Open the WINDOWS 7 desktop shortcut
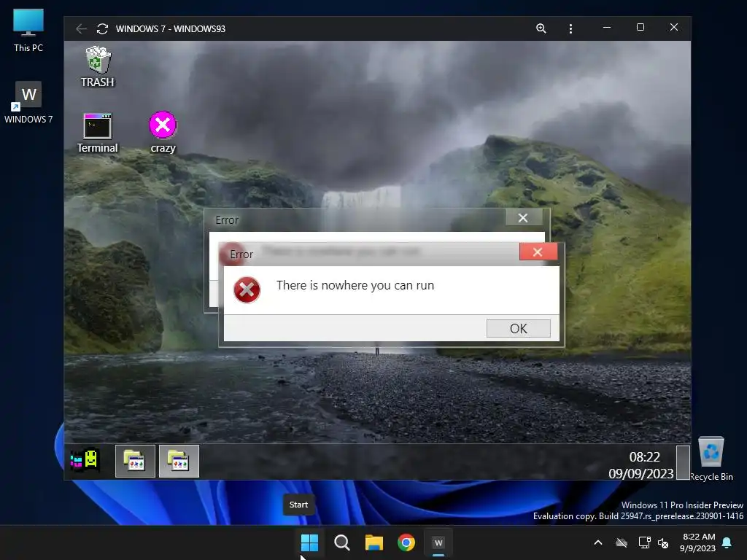 click(28, 102)
